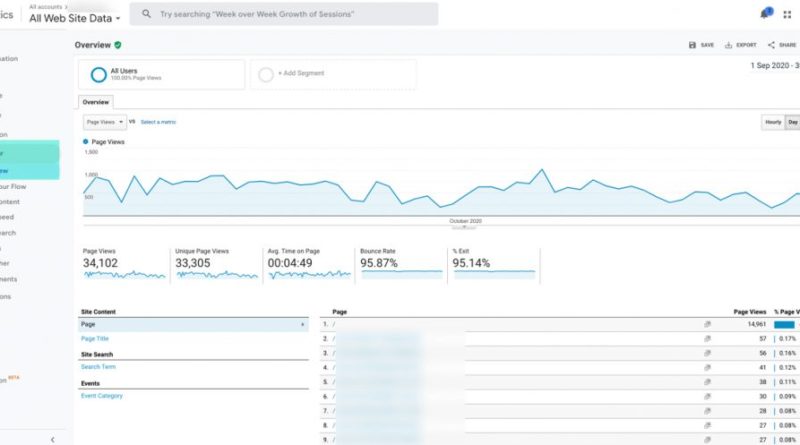Click the Select a metric link
This screenshot has height=445, width=800.
tap(158, 122)
